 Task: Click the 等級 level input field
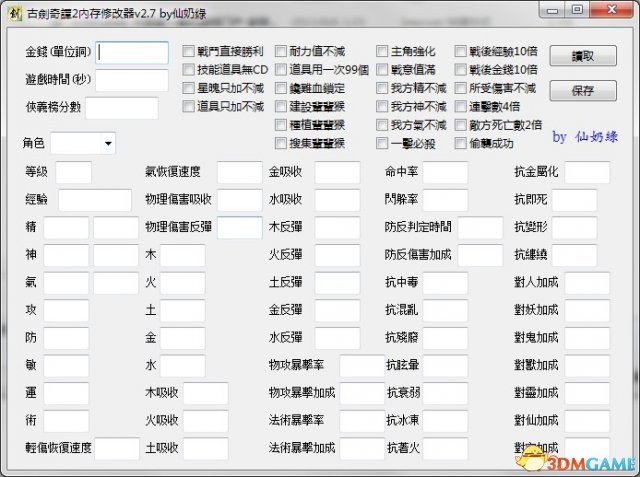[73, 172]
